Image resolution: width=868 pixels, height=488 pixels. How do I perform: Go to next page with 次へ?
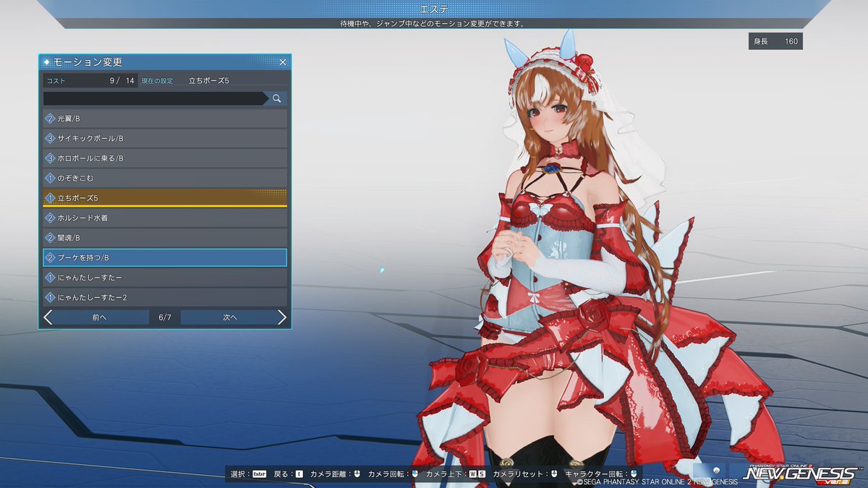(x=230, y=317)
